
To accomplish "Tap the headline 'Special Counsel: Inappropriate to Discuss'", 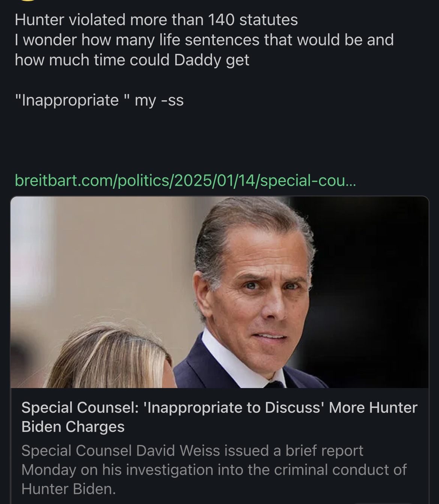I will [x=219, y=408].
